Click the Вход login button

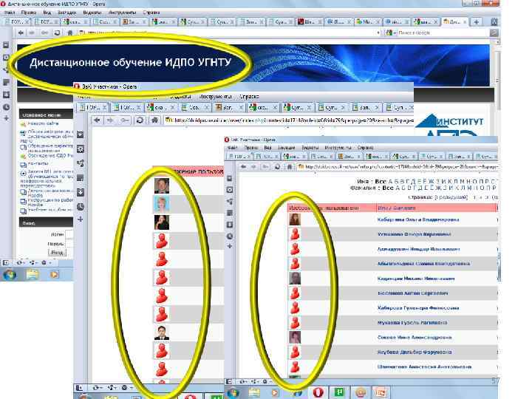click(x=57, y=253)
